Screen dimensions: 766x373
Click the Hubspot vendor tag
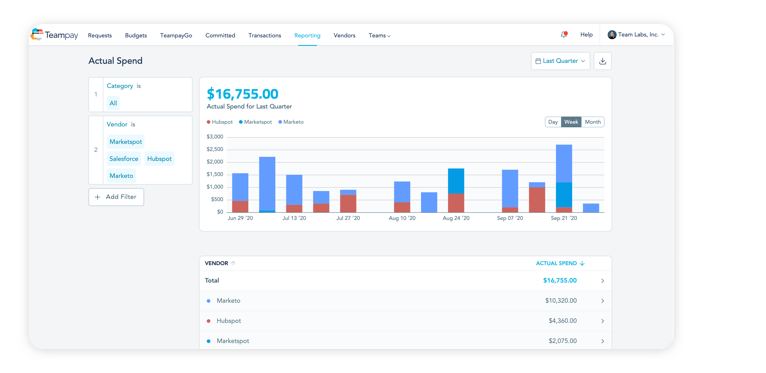click(x=159, y=159)
